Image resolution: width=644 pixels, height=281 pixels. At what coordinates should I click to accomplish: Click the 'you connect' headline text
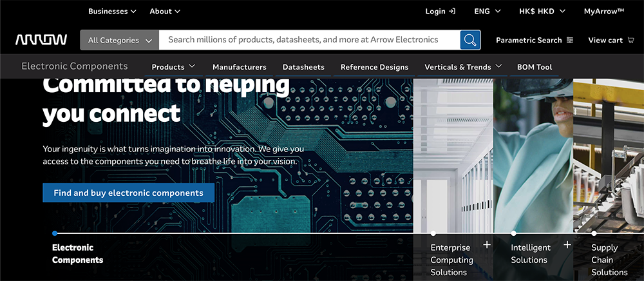(x=111, y=113)
